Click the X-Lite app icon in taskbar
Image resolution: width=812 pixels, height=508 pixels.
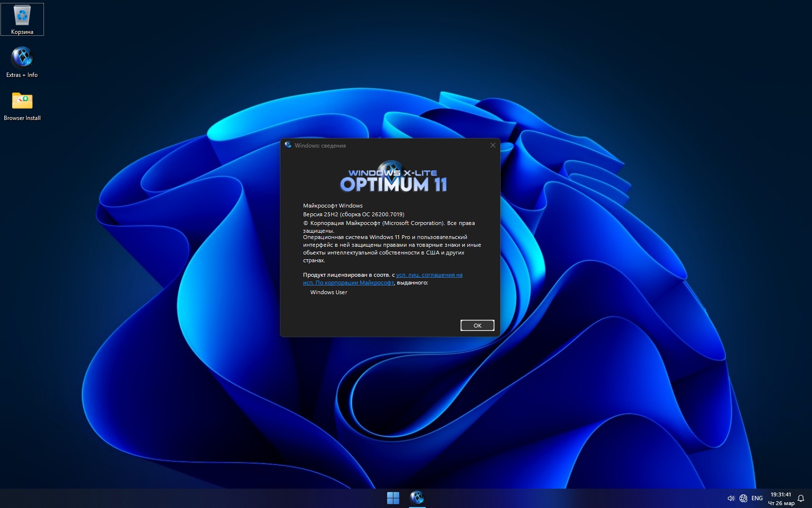pos(417,498)
